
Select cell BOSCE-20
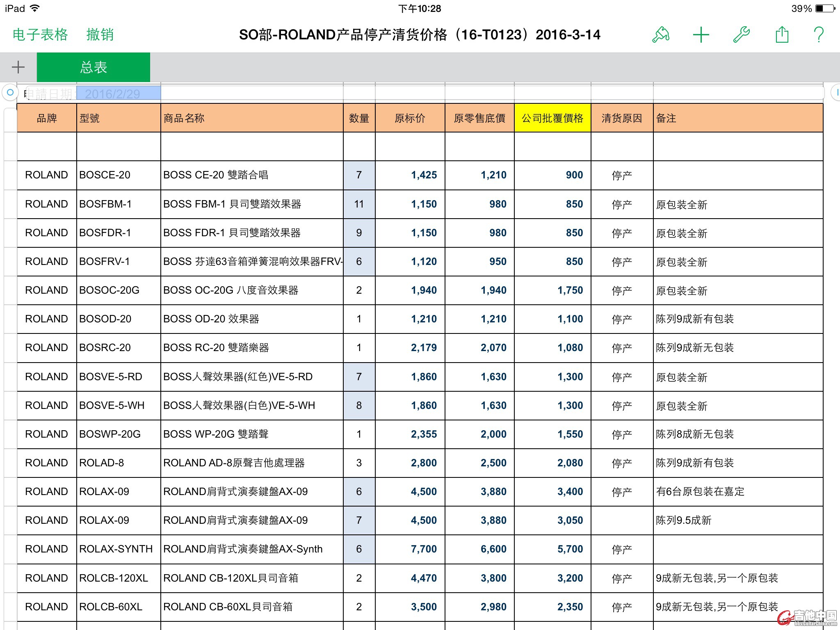[119, 175]
